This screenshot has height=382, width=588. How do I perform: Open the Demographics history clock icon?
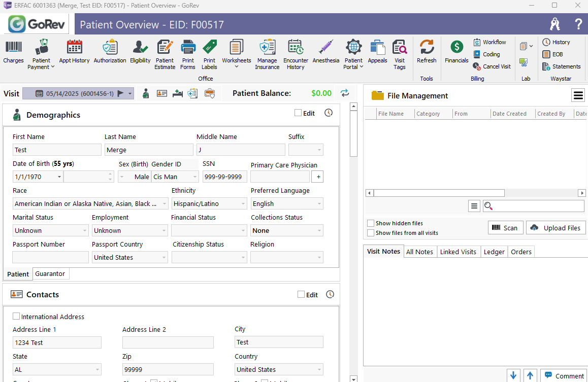[x=329, y=113]
